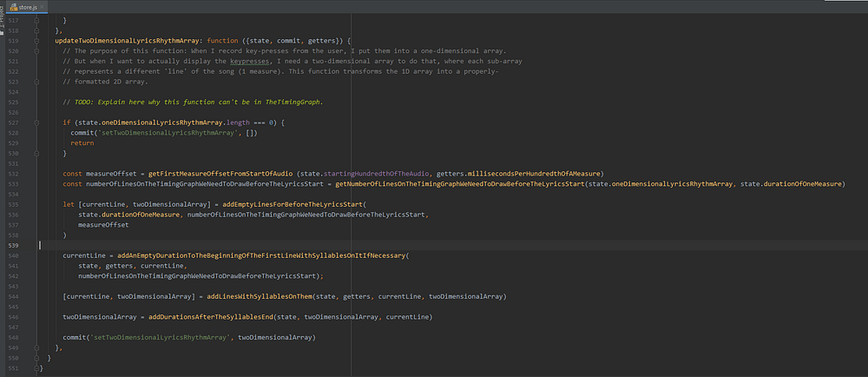This screenshot has width=868, height=377.
Task: Collapse fold marker at line 517
Action: point(37,21)
